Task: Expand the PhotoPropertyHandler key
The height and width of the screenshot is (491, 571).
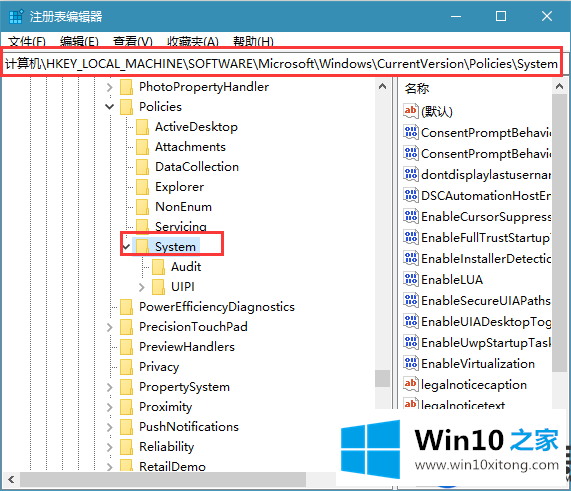Action: pos(109,87)
